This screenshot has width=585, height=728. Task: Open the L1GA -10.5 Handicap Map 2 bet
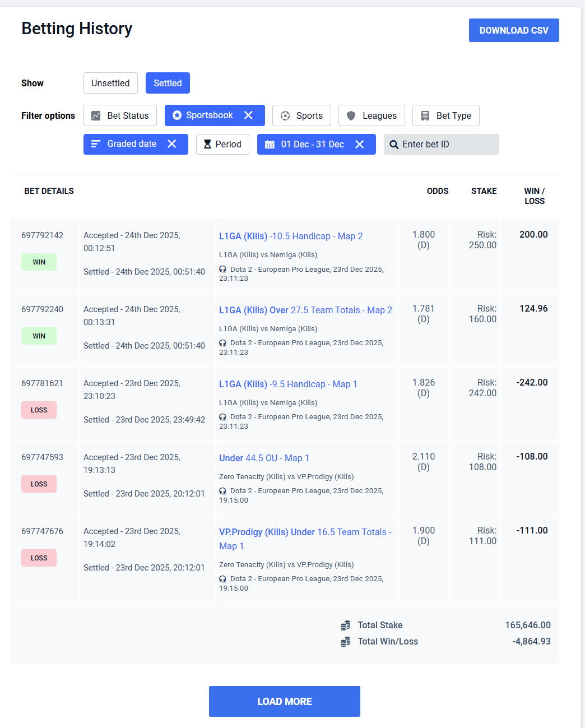(290, 237)
